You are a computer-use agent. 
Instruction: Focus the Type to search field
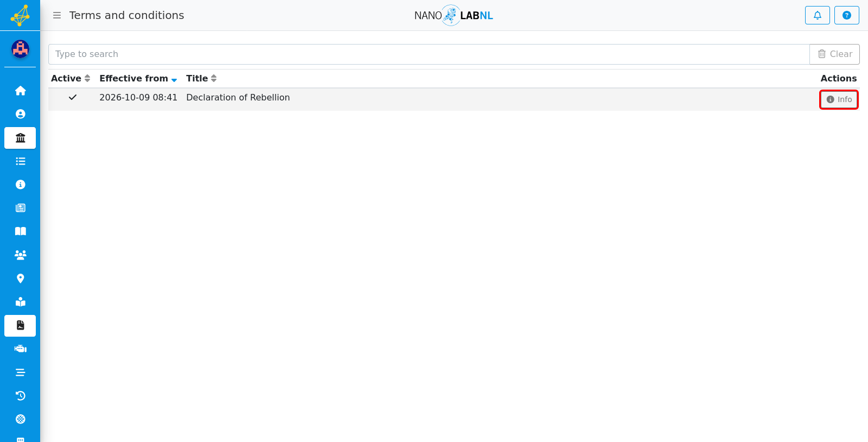[429, 54]
